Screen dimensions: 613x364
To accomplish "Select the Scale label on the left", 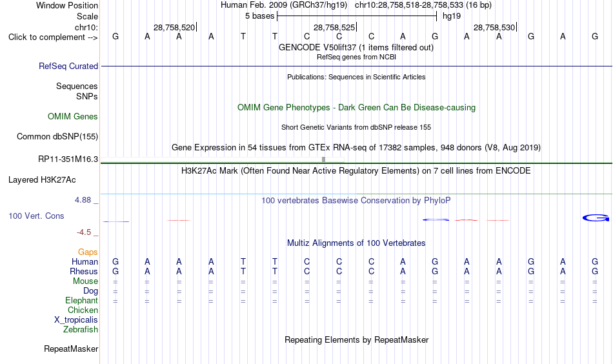I will [87, 16].
